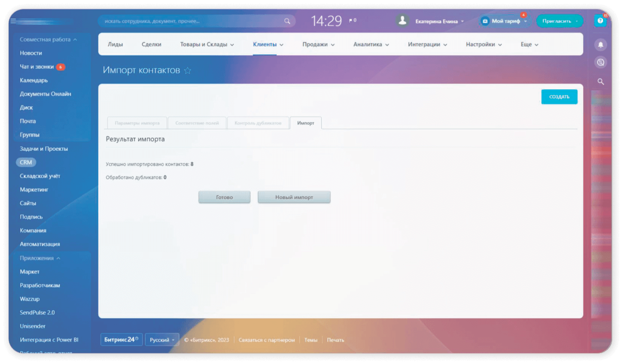This screenshot has height=364, width=623.
Task: Open Чат и звонки in sidebar
Action: (x=42, y=67)
